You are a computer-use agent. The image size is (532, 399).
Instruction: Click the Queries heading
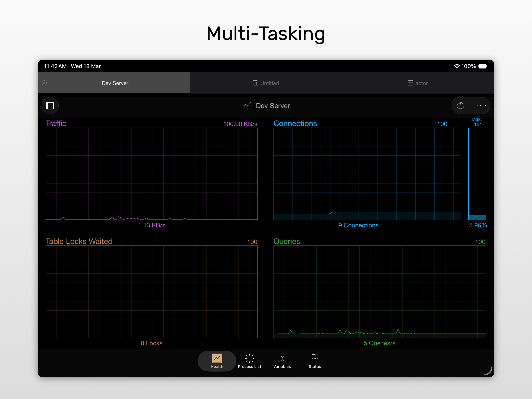287,241
